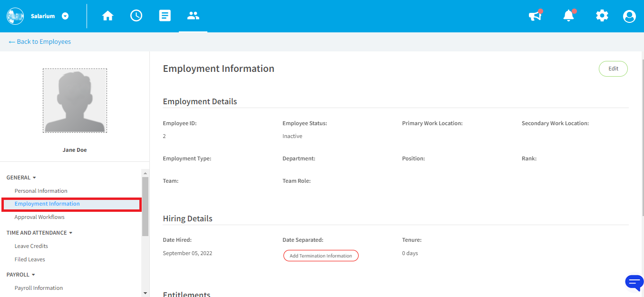Click the Employment Information page title
This screenshot has height=297, width=644.
pyautogui.click(x=219, y=69)
